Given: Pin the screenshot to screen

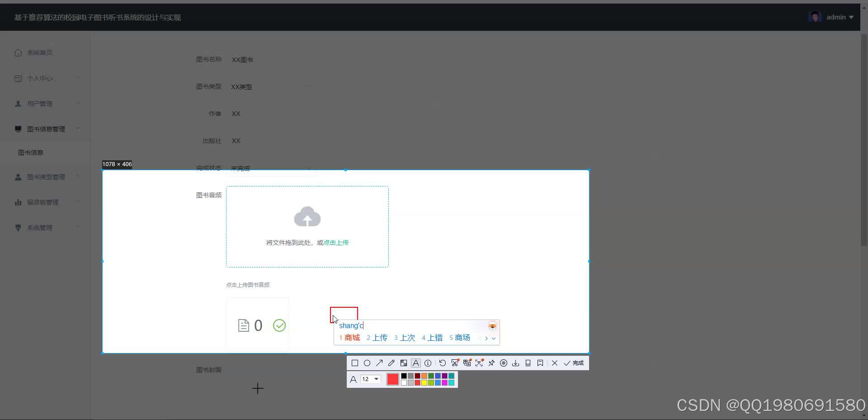Looking at the screenshot, I should tap(491, 363).
